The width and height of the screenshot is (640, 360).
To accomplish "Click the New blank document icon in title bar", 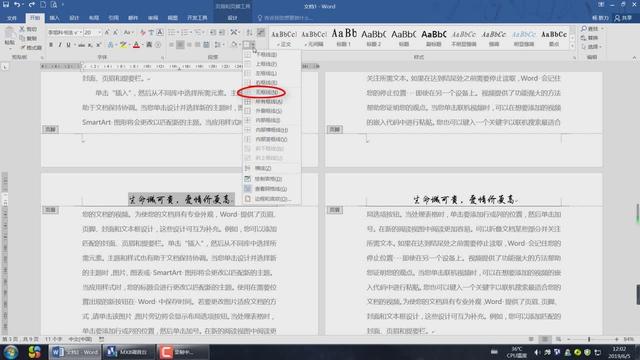I will [43, 4].
